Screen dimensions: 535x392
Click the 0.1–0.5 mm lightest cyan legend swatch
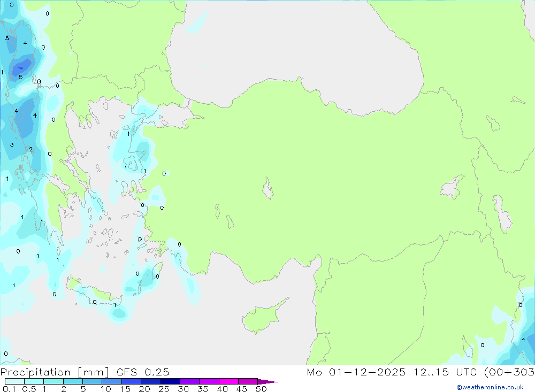point(14,381)
